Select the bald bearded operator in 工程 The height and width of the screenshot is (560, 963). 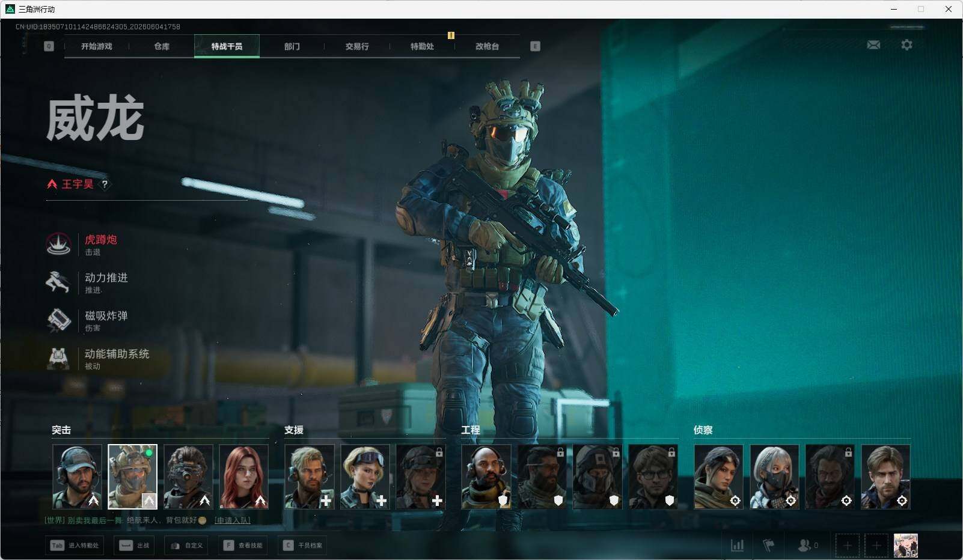pyautogui.click(x=486, y=477)
